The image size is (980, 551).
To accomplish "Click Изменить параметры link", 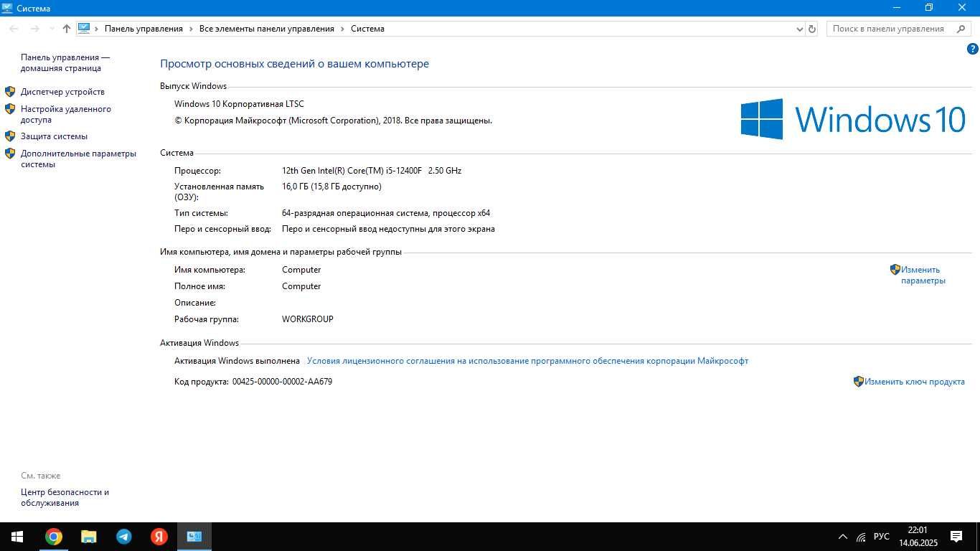I will coord(923,275).
